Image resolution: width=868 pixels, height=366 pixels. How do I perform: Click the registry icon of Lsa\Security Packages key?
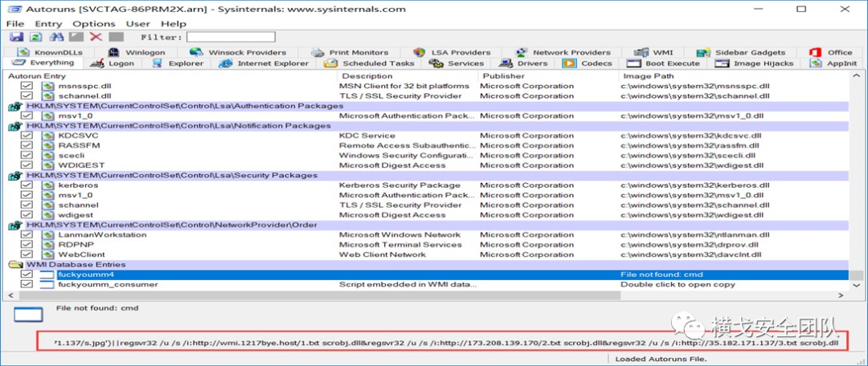[14, 175]
